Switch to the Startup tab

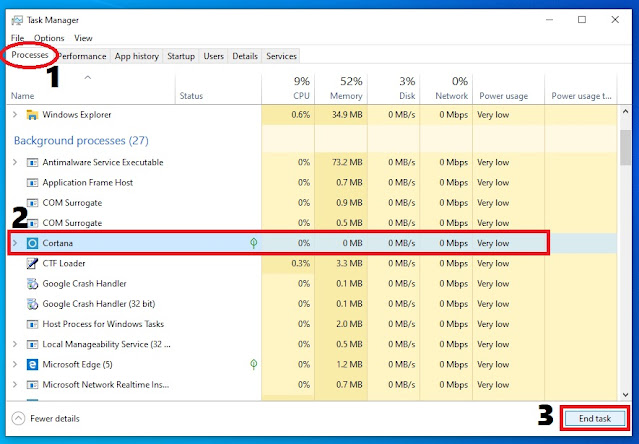click(x=181, y=56)
